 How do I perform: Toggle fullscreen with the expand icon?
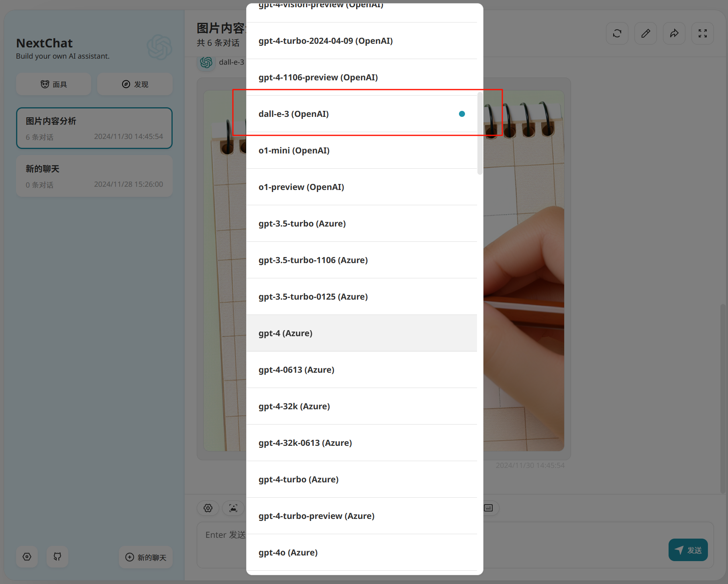tap(703, 33)
